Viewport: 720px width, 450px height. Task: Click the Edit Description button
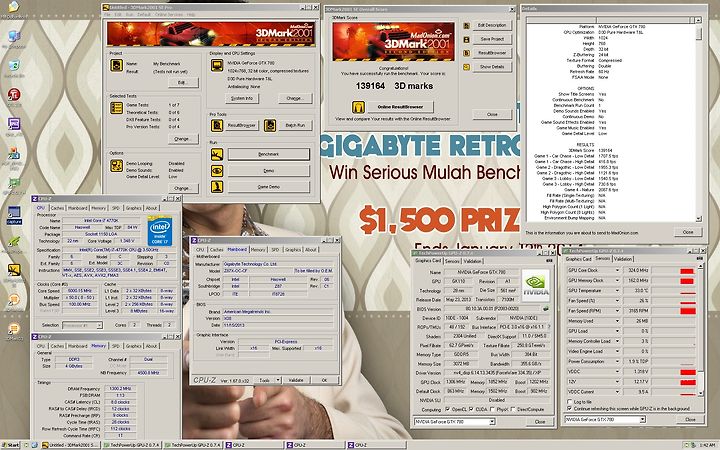[492, 26]
